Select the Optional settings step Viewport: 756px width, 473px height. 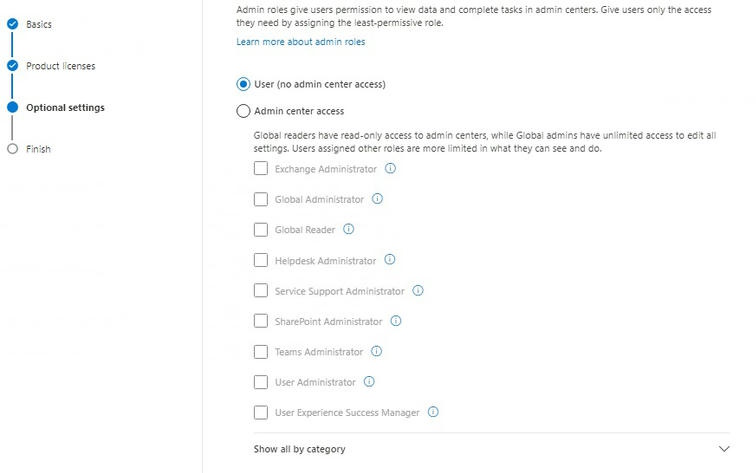65,107
